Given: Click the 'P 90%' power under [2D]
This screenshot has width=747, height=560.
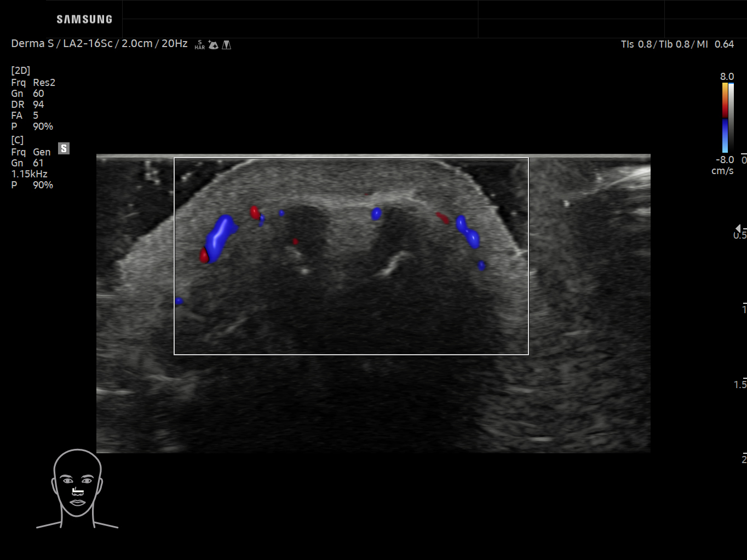Looking at the screenshot, I should click(x=32, y=126).
